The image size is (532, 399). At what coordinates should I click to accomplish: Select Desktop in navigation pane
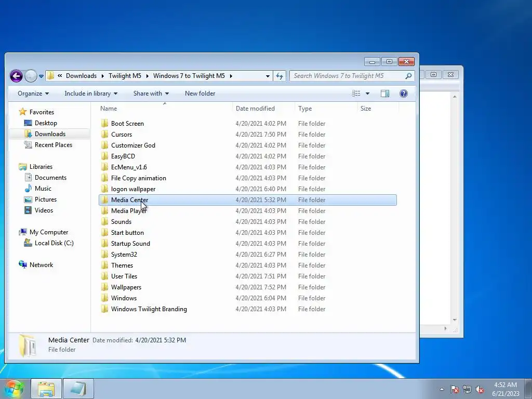(46, 123)
